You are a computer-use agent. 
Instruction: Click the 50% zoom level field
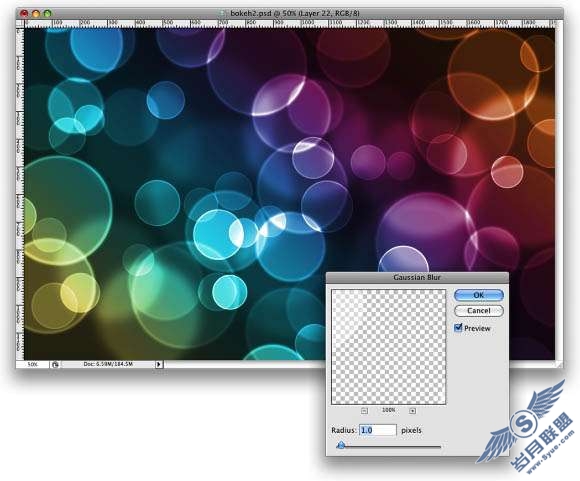[33, 364]
